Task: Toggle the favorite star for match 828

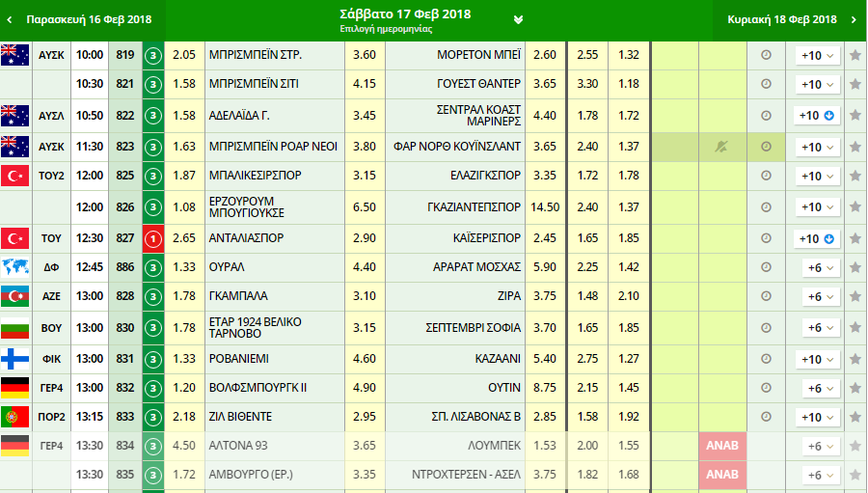Action: coord(854,296)
